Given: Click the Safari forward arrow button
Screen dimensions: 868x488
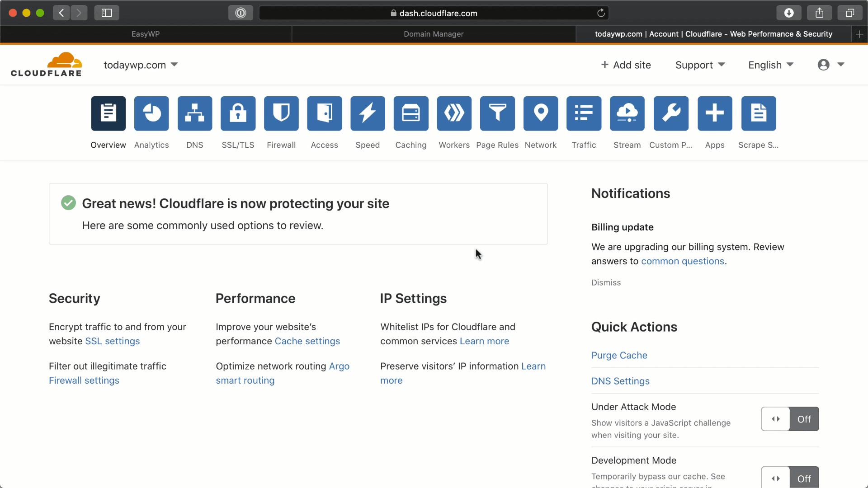Looking at the screenshot, I should [79, 13].
